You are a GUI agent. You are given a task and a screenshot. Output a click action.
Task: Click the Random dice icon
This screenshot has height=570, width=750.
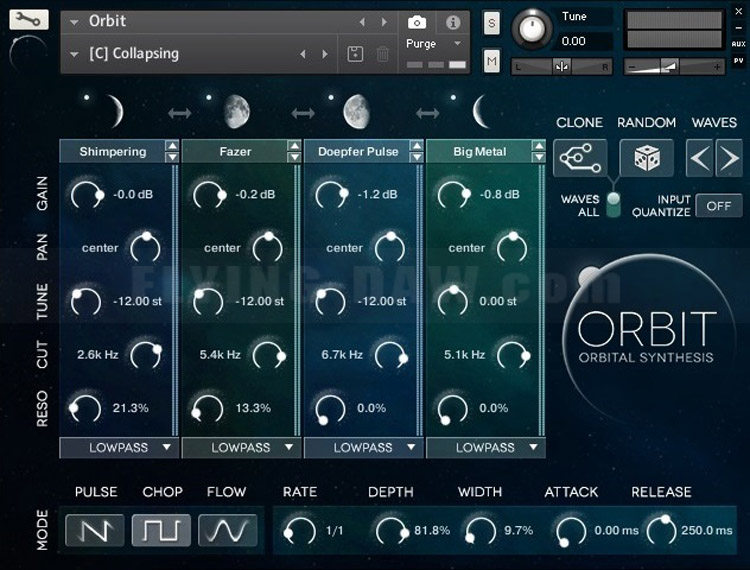point(646,158)
